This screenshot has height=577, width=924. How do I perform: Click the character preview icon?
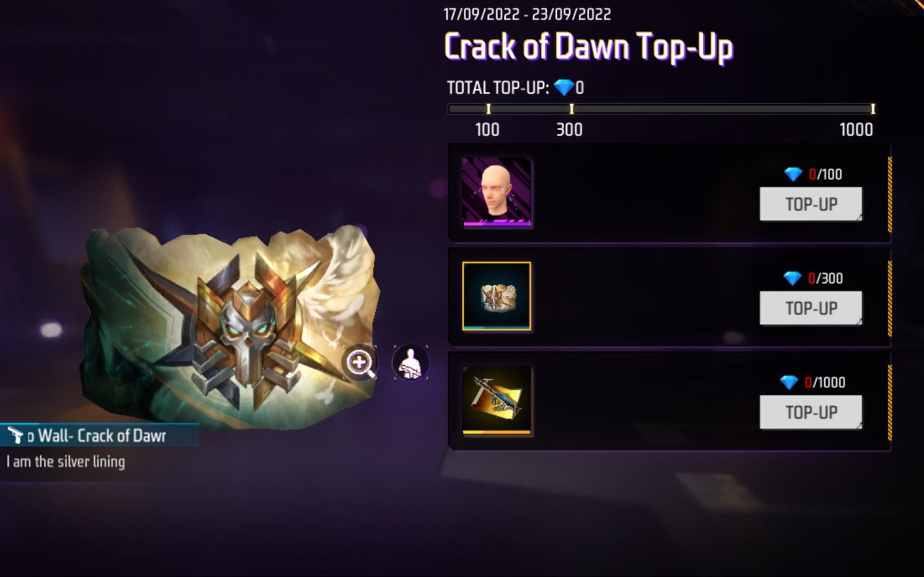(411, 362)
